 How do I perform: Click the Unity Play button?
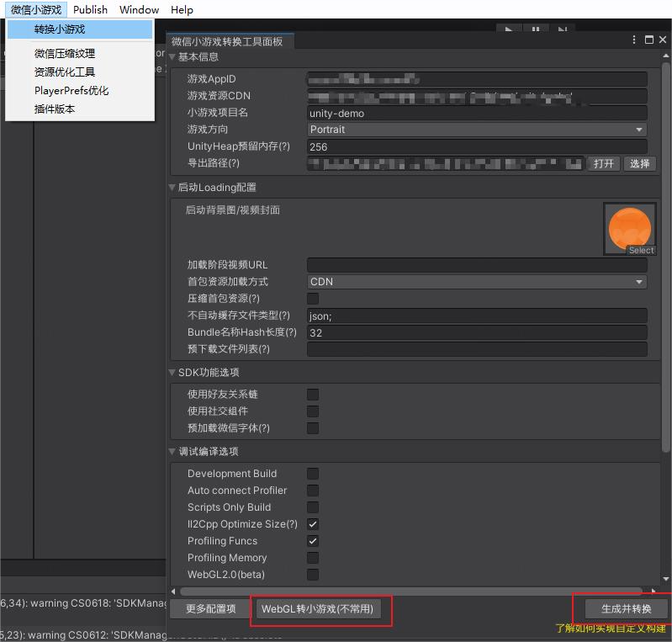pyautogui.click(x=509, y=29)
